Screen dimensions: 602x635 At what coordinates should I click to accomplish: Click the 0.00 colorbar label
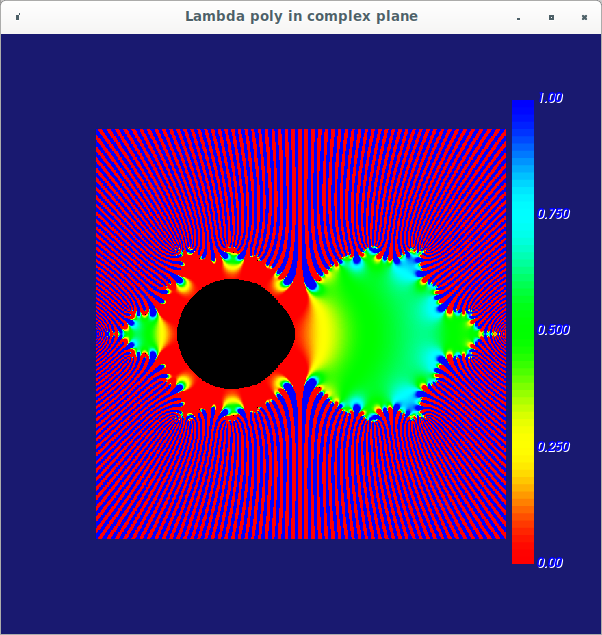[550, 563]
